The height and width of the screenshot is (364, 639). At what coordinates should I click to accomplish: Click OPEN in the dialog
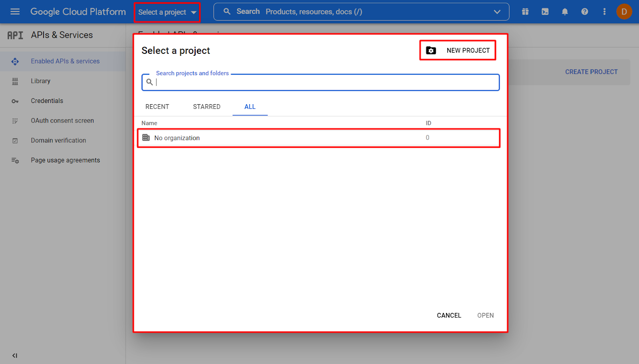click(486, 315)
